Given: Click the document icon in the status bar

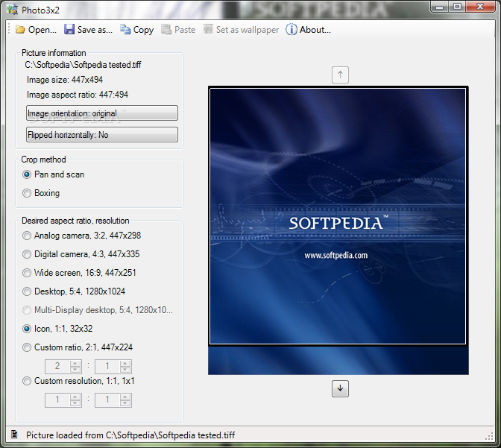Looking at the screenshot, I should tap(14, 435).
